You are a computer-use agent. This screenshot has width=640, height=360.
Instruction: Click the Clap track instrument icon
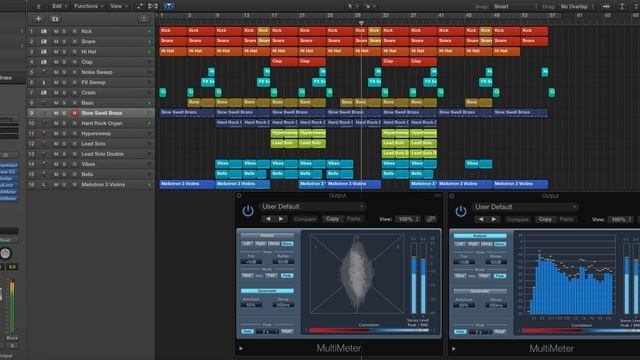pos(44,62)
